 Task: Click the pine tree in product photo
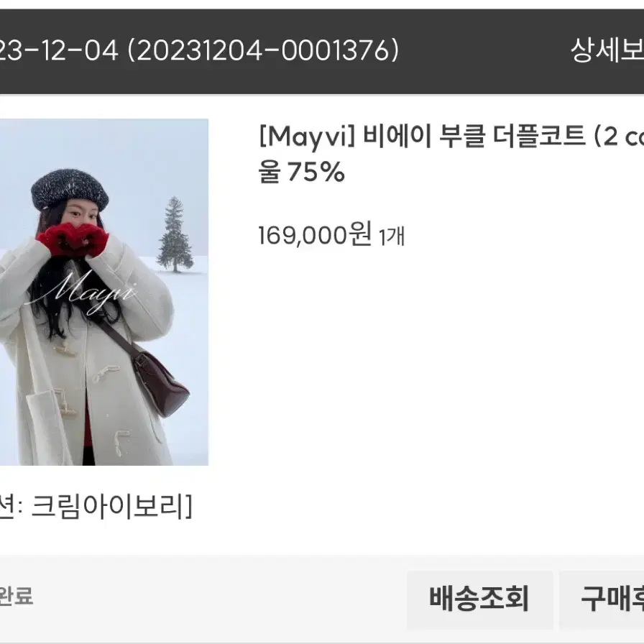pyautogui.click(x=176, y=234)
